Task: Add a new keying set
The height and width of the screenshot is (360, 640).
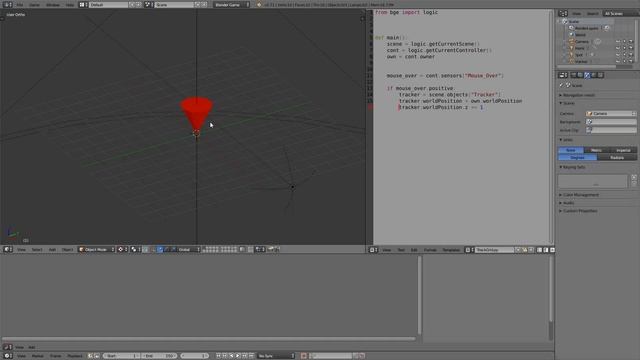Action: (634, 178)
